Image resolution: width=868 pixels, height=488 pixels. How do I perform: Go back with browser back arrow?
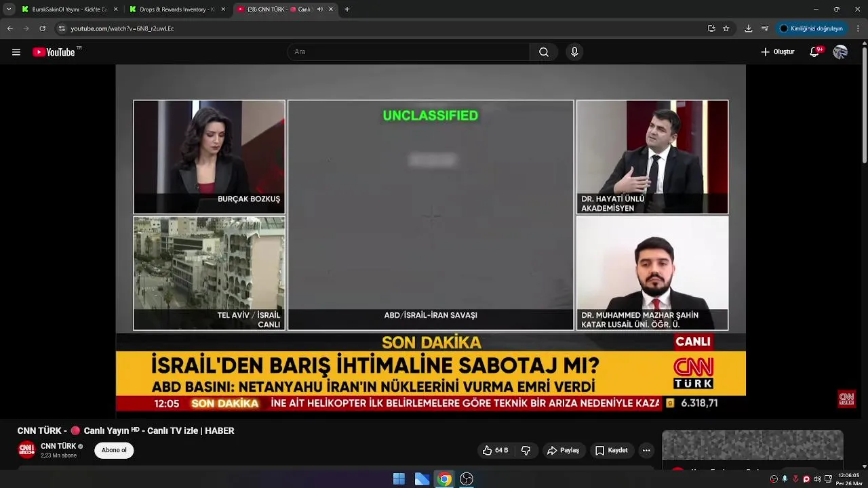click(10, 28)
